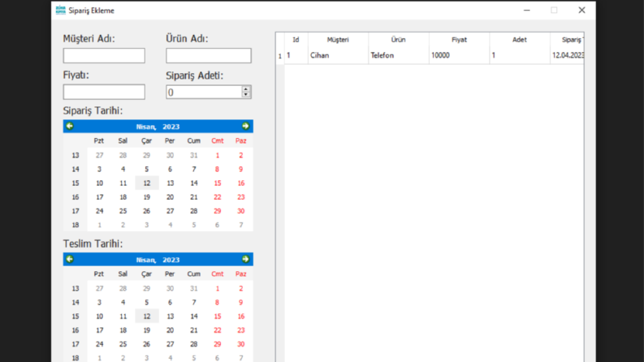Select April 20 in Sipariş Tarihi calendar
644x362 pixels.
tap(170, 197)
